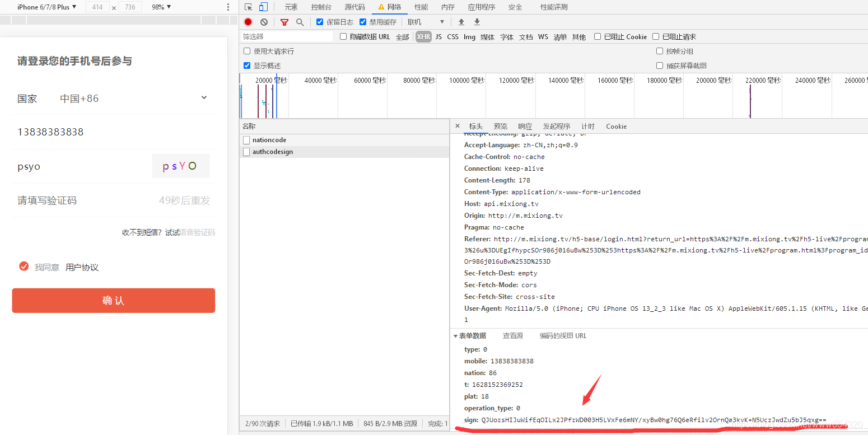Open the Timing (计时) detail tab

[x=588, y=127]
